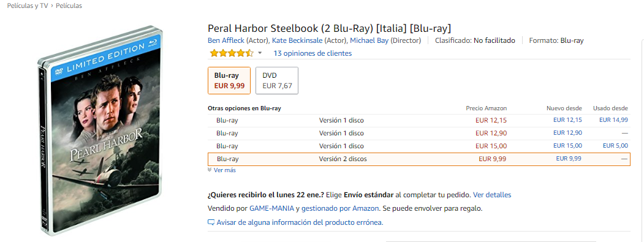Go to Películas breadcrumb category
This screenshot has width=644, height=242.
pyautogui.click(x=69, y=6)
